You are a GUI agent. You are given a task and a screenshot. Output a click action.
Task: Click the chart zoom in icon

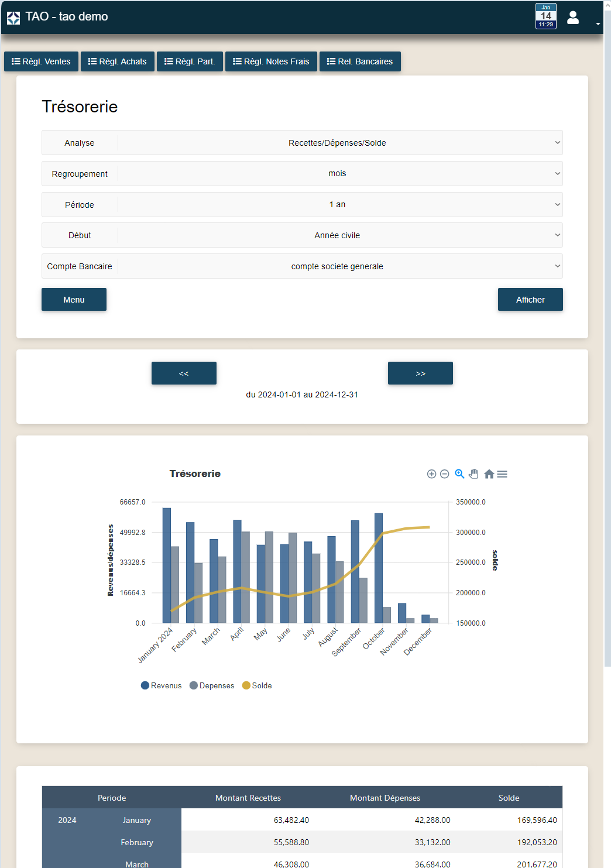[x=431, y=474]
